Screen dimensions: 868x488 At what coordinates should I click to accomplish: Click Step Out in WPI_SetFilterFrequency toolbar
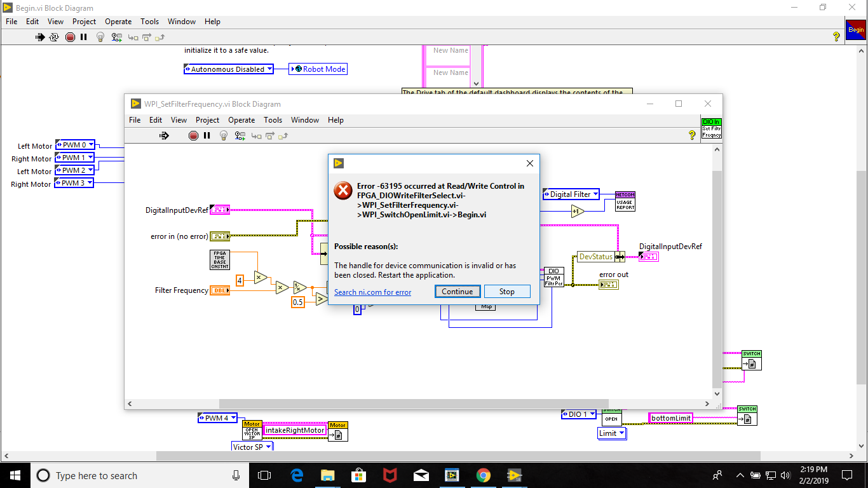[x=283, y=136]
